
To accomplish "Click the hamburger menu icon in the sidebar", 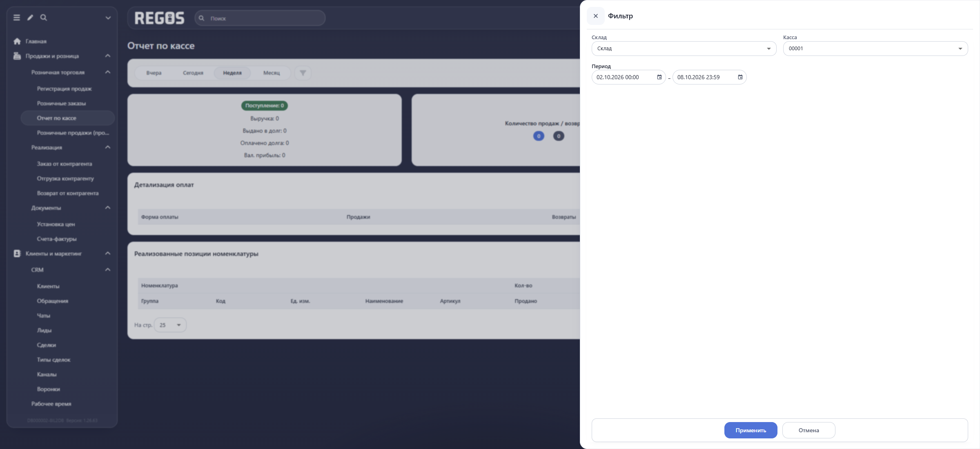I will 17,18.
